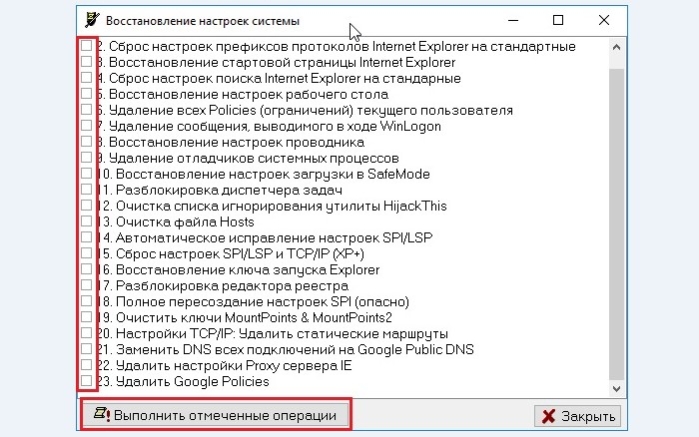
Task: Check the MountPoints & MountPoints2 keys cleanup box
Action: (86, 317)
